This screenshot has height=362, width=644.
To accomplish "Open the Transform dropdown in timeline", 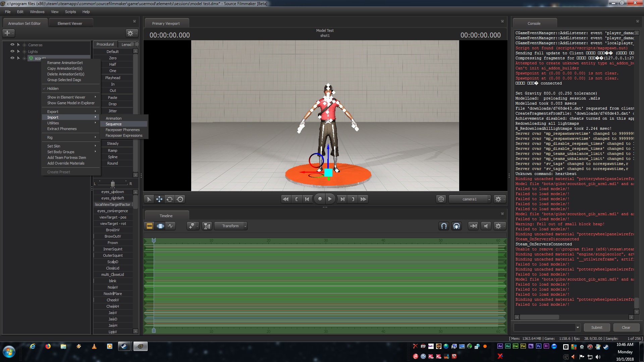I will 231,226.
